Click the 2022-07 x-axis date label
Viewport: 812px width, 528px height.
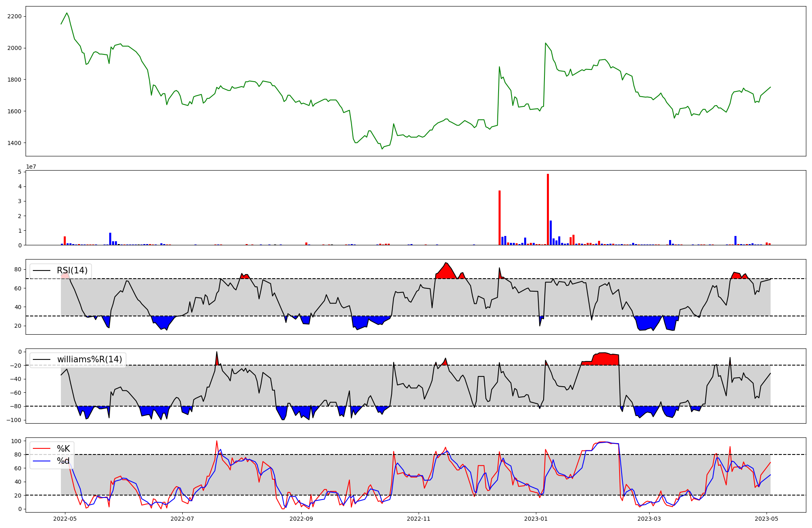click(182, 519)
